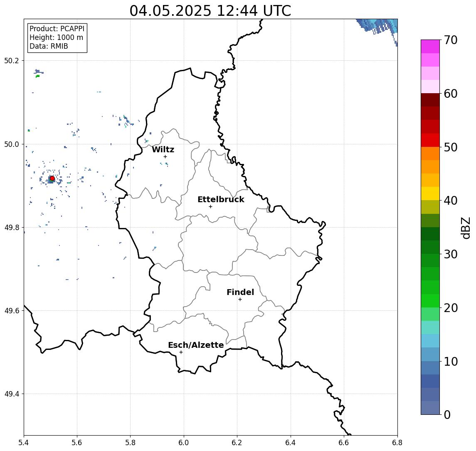Image resolution: width=476 pixels, height=451 pixels.
Task: Click the colorbar tick label 70
Action: 451,40
